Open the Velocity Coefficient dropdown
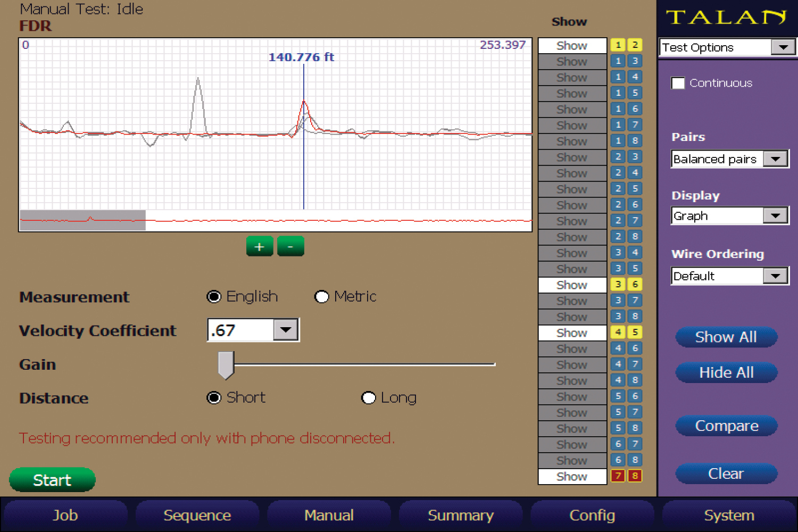Viewport: 798px width, 532px height. [x=286, y=330]
